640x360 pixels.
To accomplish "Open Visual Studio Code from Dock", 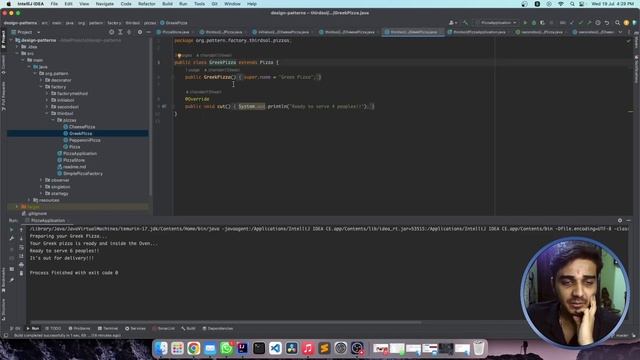I will pos(275,348).
